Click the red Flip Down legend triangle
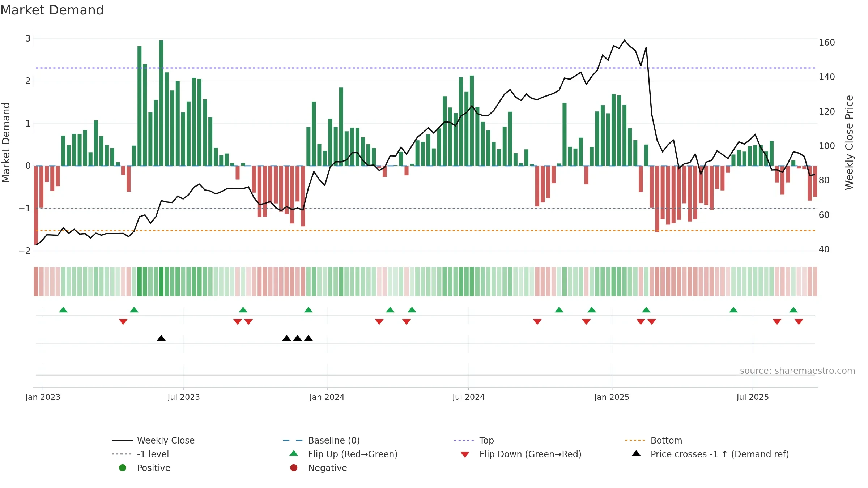Viewport: 868px width, 488px height. pos(465,455)
